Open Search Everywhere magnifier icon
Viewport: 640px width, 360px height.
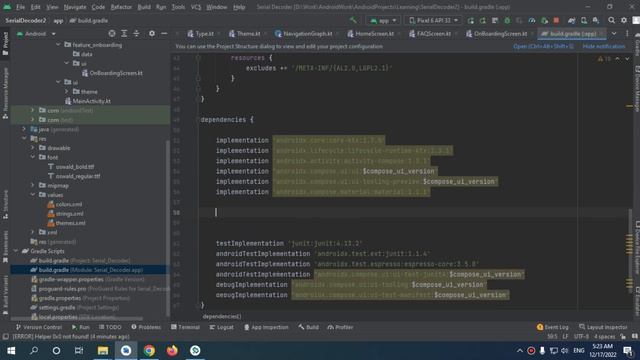(x=611, y=20)
